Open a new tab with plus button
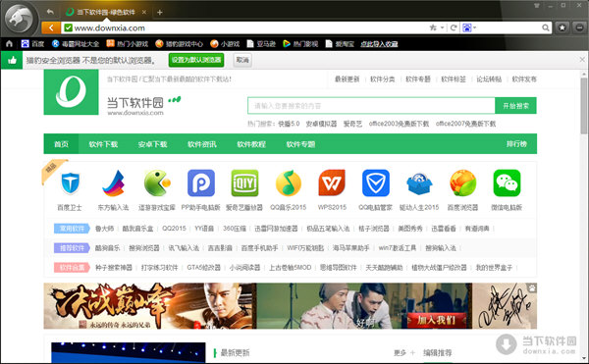 tap(160, 13)
